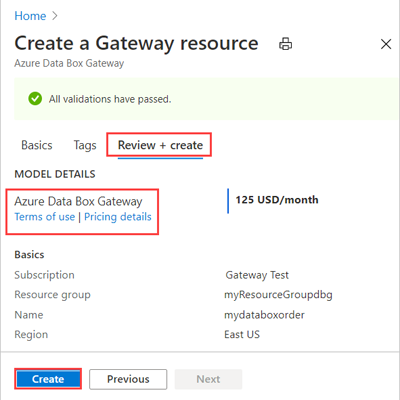
Task: Click the print icon beside the title
Action: click(285, 44)
